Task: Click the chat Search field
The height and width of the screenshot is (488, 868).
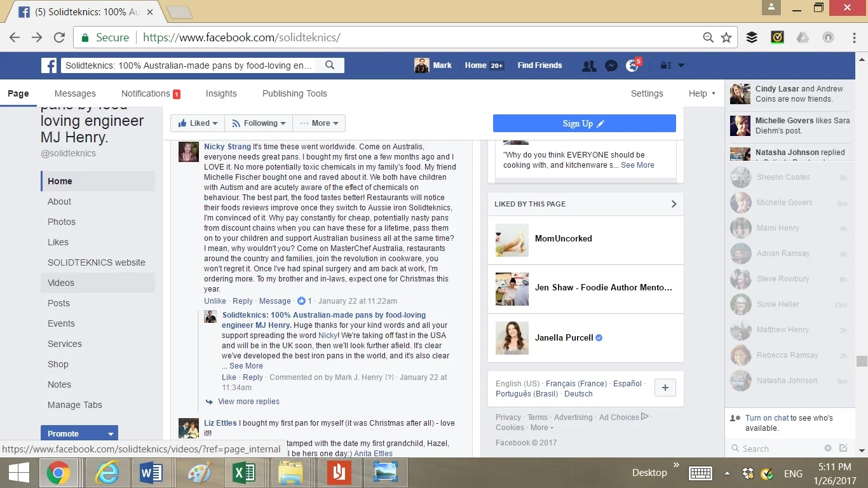Action: (775, 448)
